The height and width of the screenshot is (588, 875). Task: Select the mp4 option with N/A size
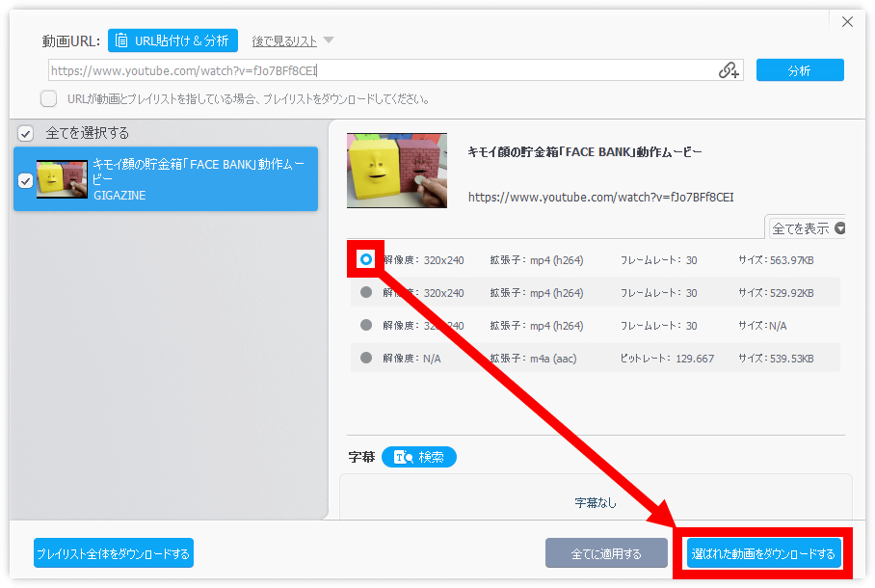click(x=366, y=326)
